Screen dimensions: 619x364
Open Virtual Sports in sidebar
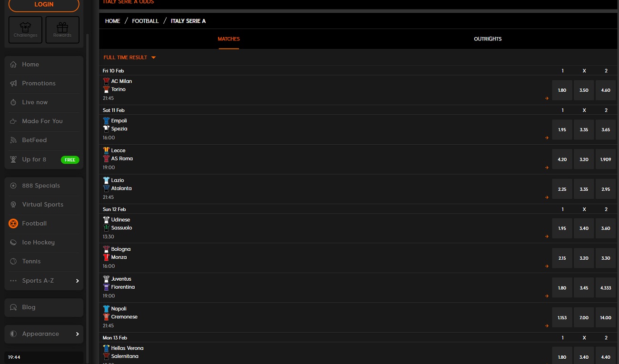tap(44, 205)
